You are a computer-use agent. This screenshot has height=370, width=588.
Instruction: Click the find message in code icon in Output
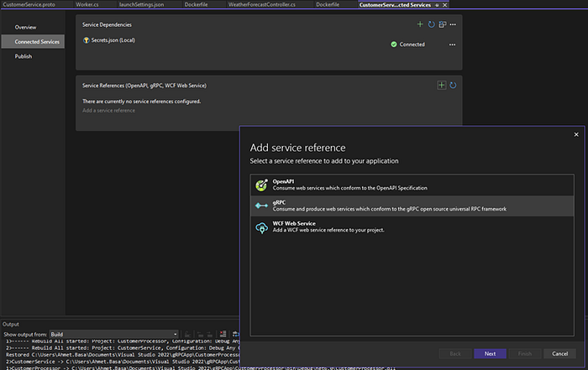187,334
